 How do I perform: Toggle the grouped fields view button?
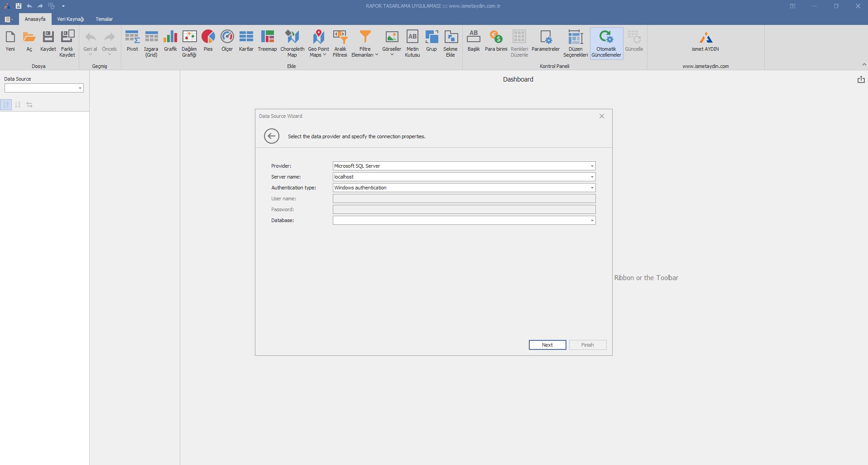(x=6, y=105)
